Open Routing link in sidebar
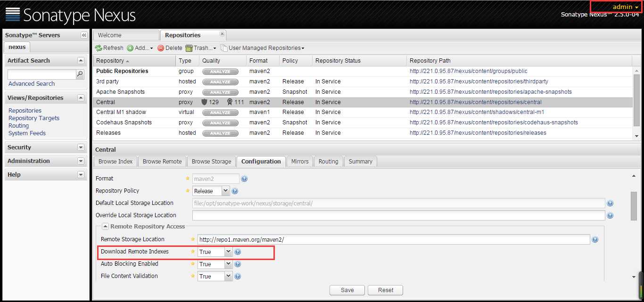 click(x=19, y=126)
